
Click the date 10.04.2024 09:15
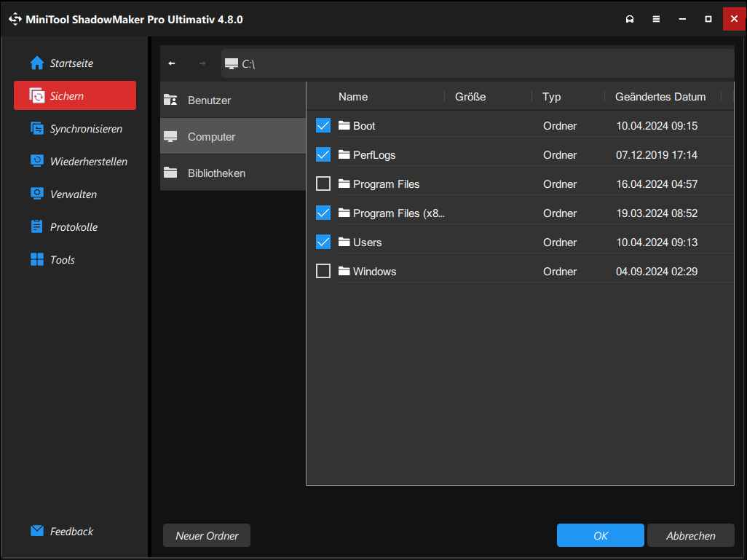pyautogui.click(x=657, y=126)
